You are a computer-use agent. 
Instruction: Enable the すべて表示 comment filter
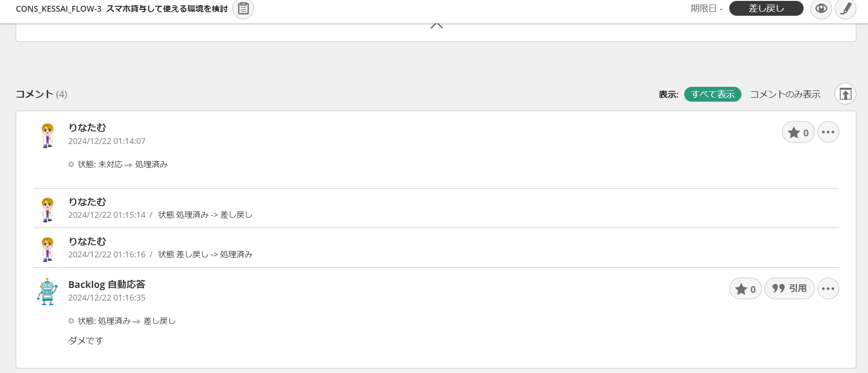(712, 94)
